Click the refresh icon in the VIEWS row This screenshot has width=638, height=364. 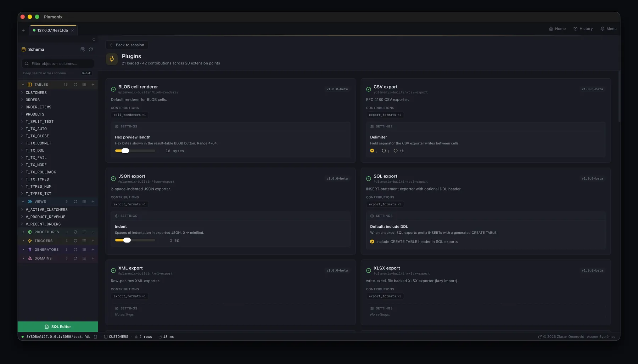pyautogui.click(x=75, y=201)
